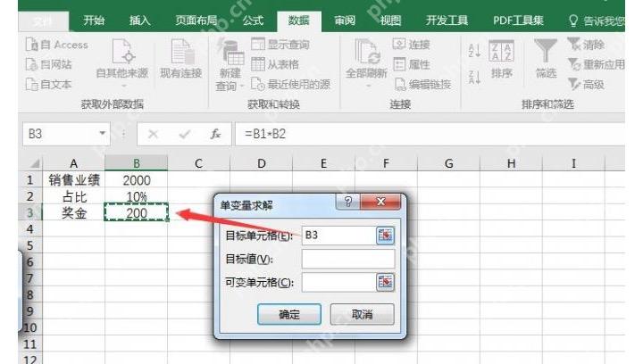This screenshot has height=364, width=643.
Task: Select cell A2 占比
Action: coord(74,196)
